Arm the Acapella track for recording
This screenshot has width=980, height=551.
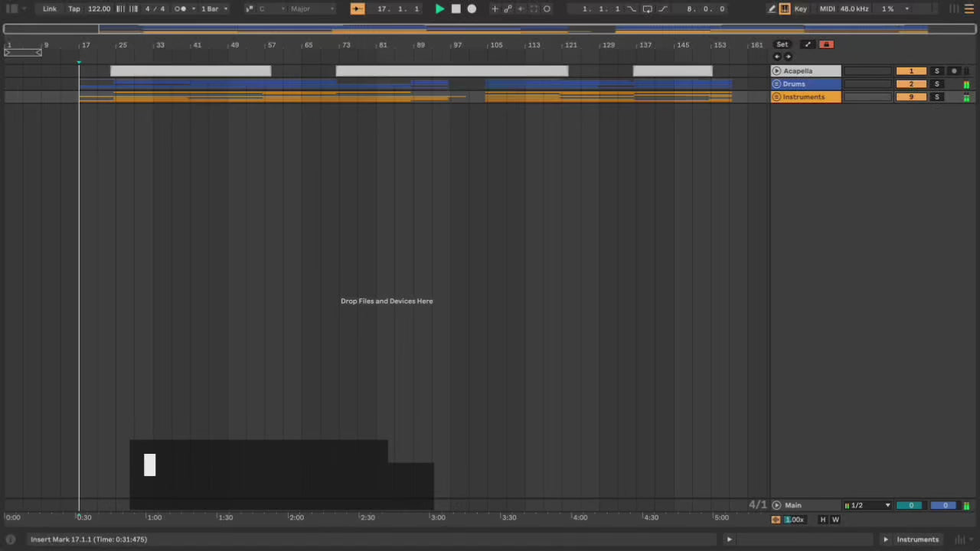pyautogui.click(x=954, y=71)
